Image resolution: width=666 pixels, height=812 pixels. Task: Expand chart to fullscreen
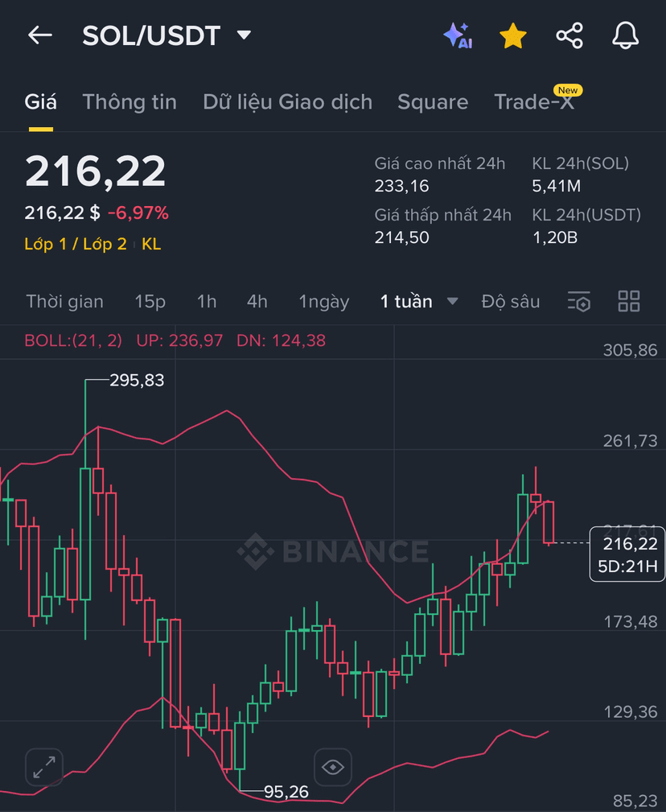click(x=44, y=767)
